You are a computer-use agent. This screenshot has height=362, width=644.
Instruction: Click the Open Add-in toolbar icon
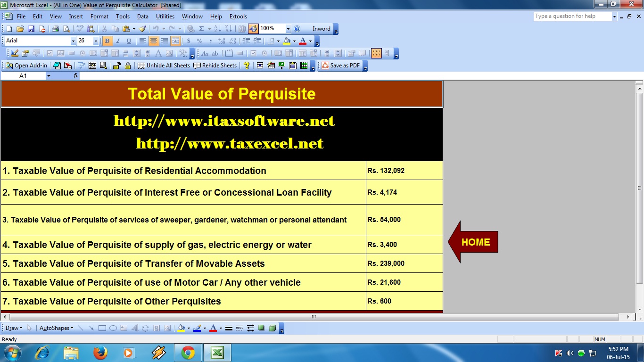click(x=25, y=66)
